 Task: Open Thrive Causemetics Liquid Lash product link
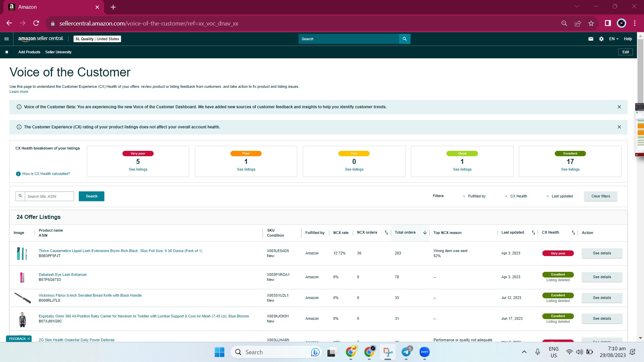(x=120, y=251)
